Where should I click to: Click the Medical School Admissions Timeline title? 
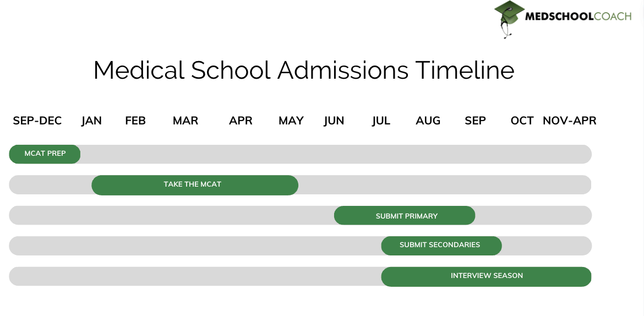point(304,70)
